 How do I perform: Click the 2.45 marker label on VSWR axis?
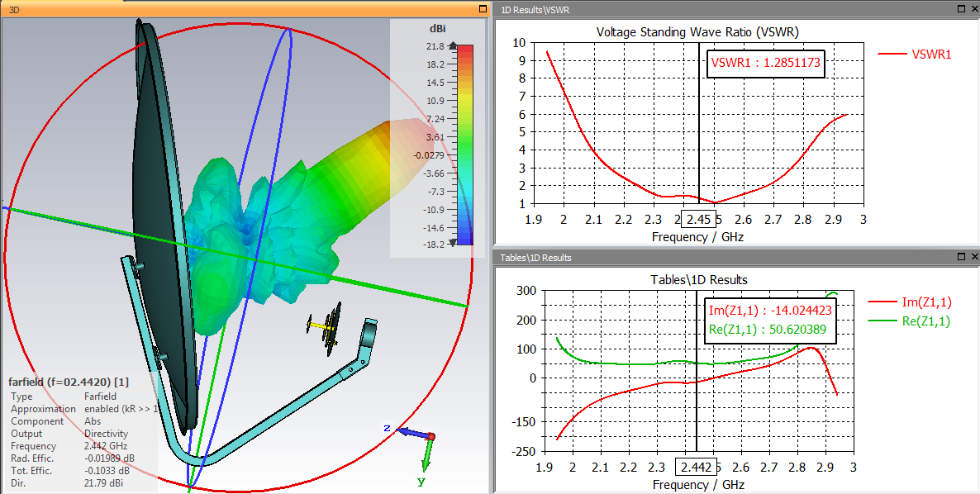click(697, 219)
